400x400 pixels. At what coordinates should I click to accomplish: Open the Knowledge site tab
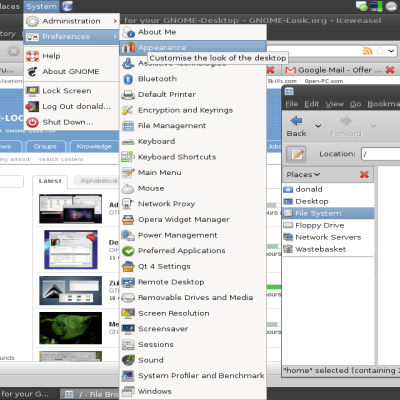pyautogui.click(x=94, y=147)
